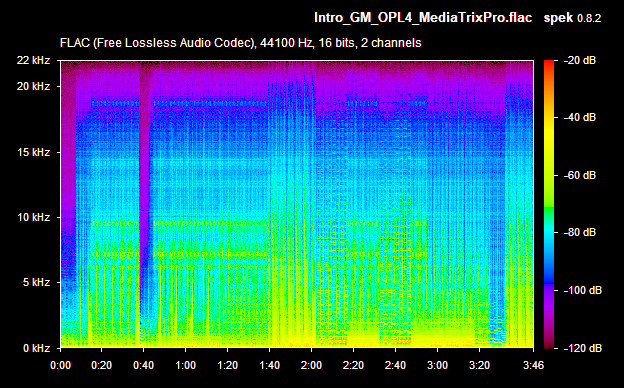Click the spek 0.8.2 version label
624x388 pixels.
[572, 18]
